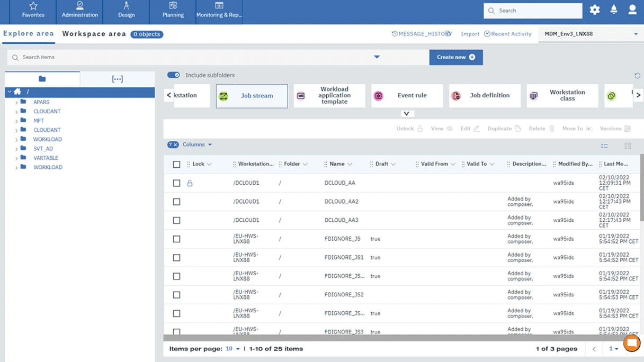Click inside the Search items field
The height and width of the screenshot is (362, 644).
(106, 57)
